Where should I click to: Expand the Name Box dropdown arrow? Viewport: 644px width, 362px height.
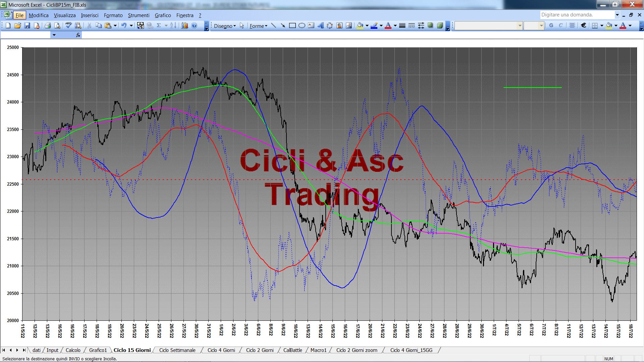pyautogui.click(x=54, y=35)
